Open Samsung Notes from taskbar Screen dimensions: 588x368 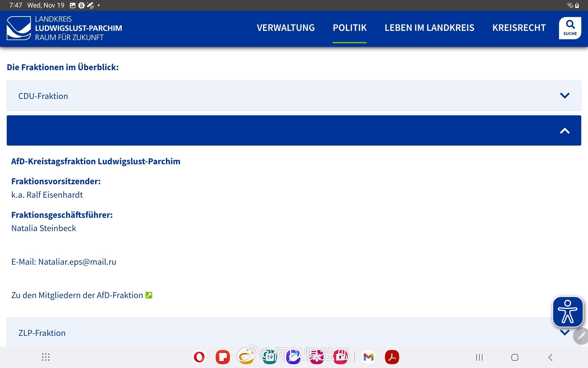(223, 357)
